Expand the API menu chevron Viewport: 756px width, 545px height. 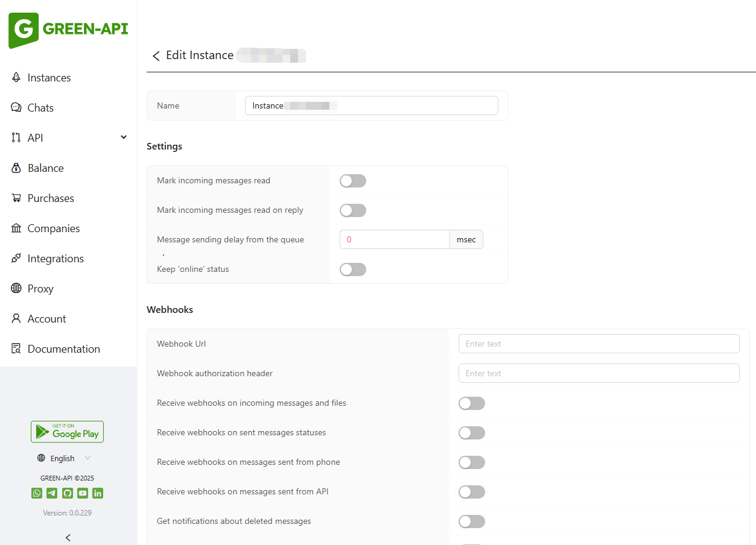pos(124,137)
